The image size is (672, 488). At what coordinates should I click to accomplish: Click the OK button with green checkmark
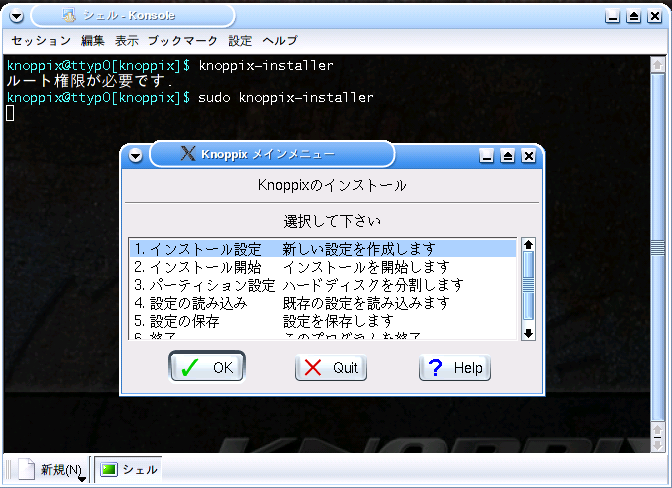pos(207,367)
